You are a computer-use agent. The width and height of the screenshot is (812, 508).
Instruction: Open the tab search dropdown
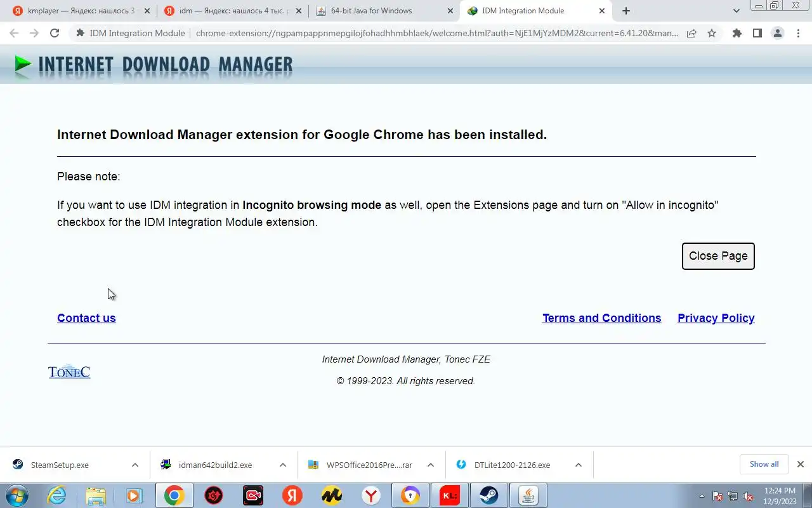pyautogui.click(x=737, y=11)
